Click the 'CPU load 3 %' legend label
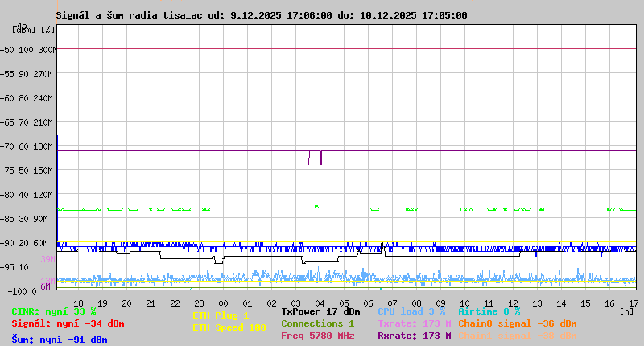The height and width of the screenshot is (346, 644). [411, 311]
